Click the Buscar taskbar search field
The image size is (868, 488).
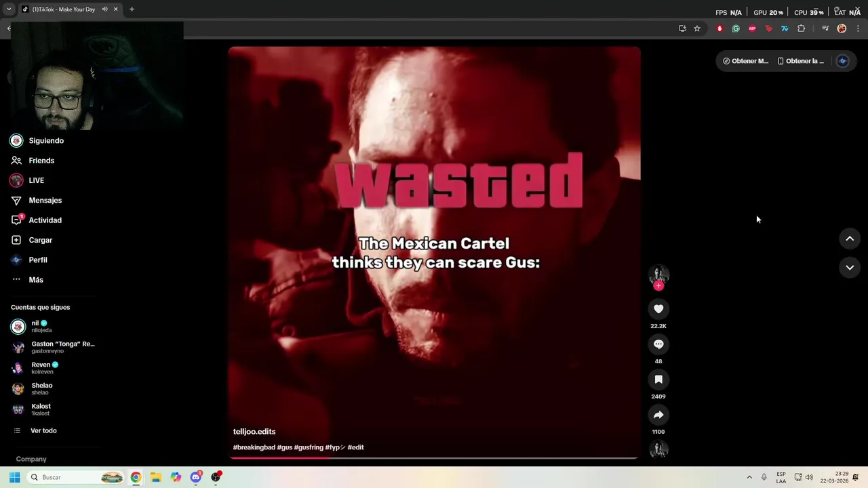[76, 477]
